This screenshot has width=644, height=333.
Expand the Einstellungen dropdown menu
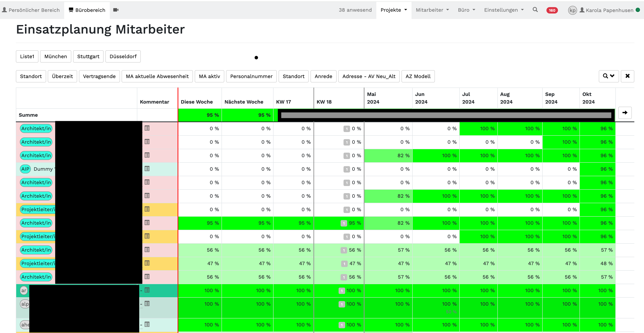coord(504,10)
